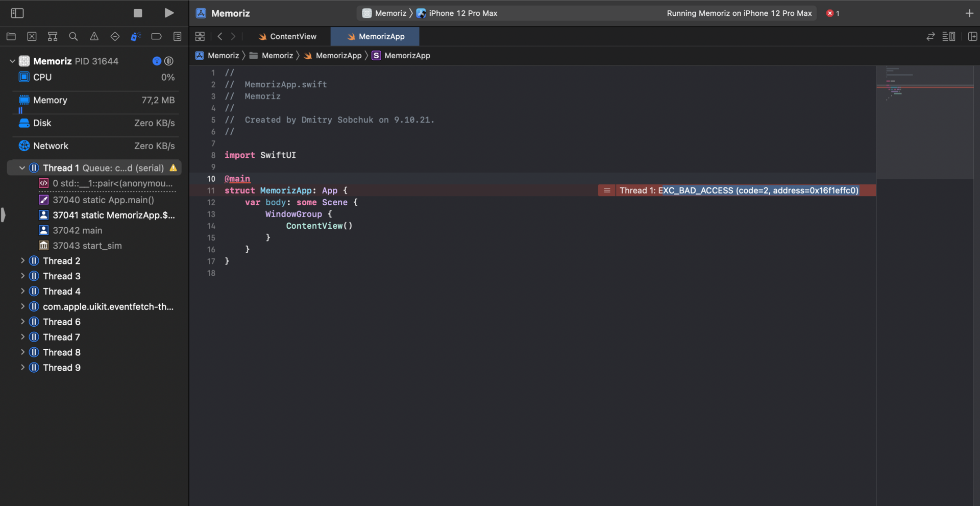Change process view options icon
This screenshot has width=980, height=506.
[169, 61]
